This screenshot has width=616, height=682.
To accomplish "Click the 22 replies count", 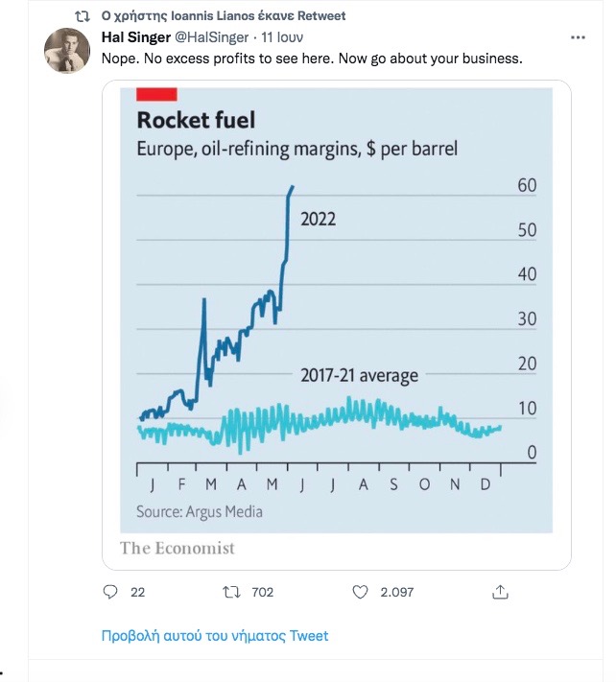I will click(x=138, y=592).
